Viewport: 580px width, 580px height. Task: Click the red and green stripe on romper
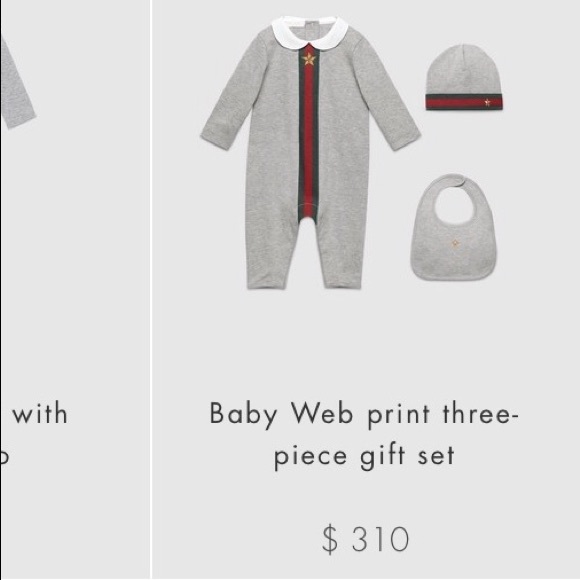pyautogui.click(x=309, y=135)
